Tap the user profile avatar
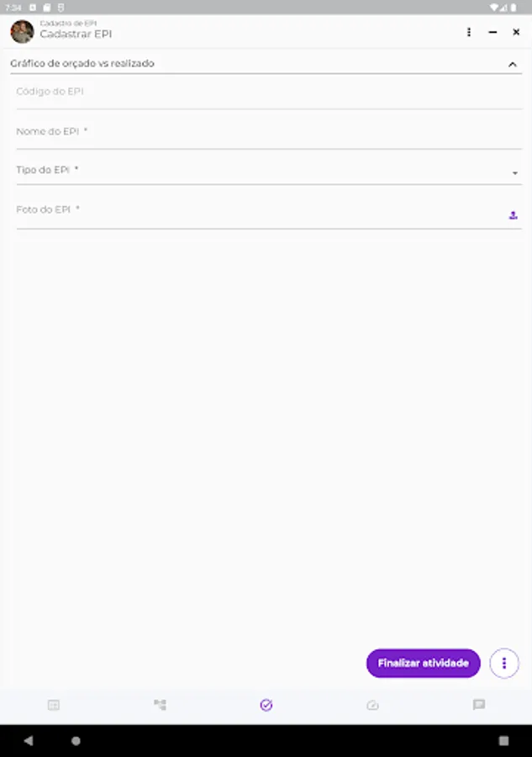Screen dimensions: 532x757 pyautogui.click(x=22, y=32)
